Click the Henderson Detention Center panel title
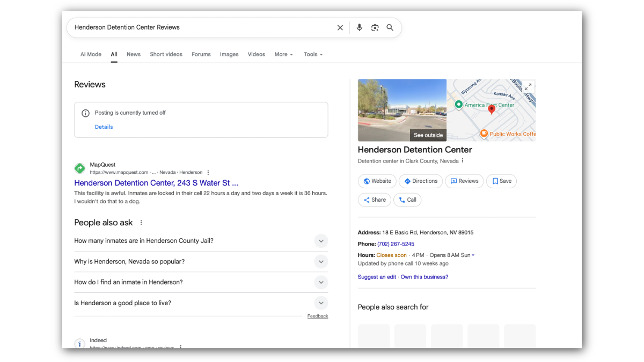 [415, 150]
